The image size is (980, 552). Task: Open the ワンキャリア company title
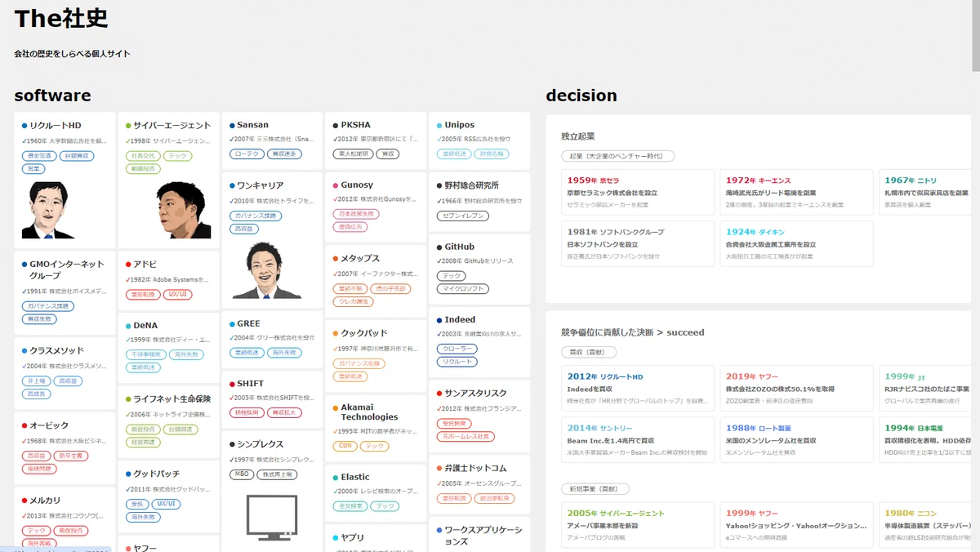(x=260, y=186)
